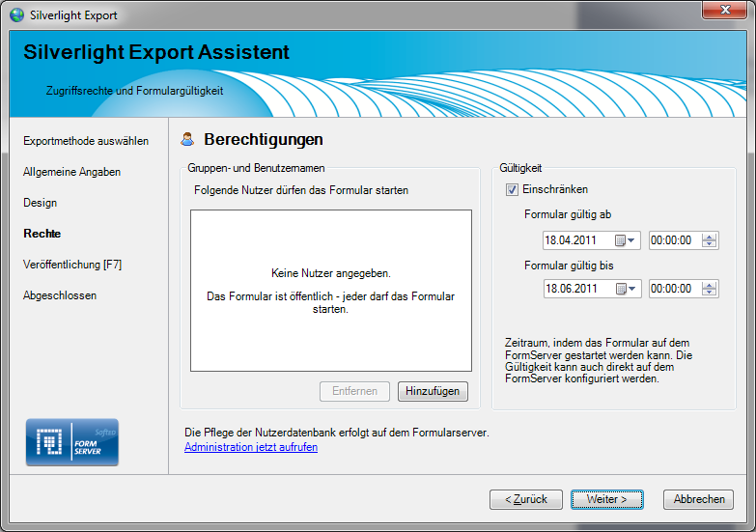Go back with the Zurück button

pyautogui.click(x=525, y=499)
